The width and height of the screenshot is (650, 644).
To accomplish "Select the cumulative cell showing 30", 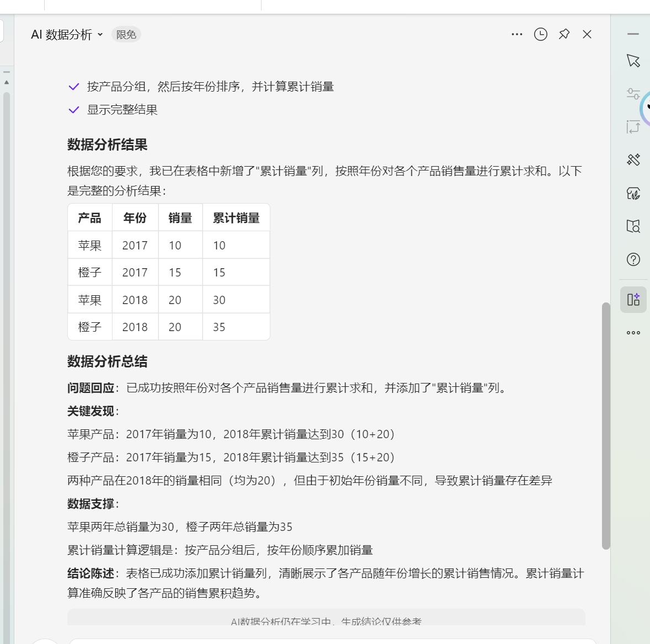I will pyautogui.click(x=236, y=300).
